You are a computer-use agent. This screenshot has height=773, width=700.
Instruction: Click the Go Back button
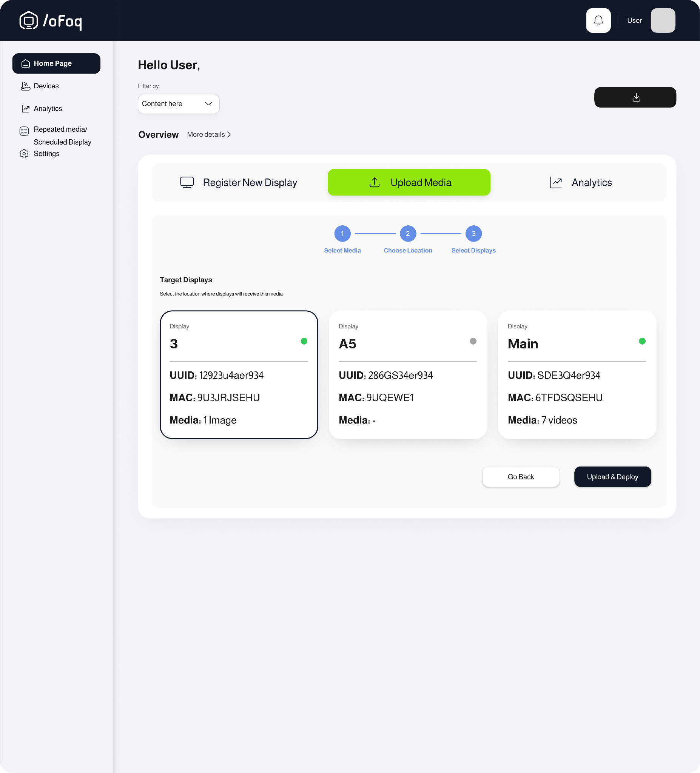(521, 477)
